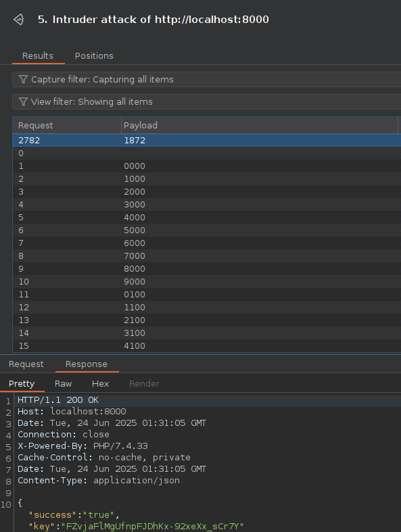Open the Response message tab

(x=87, y=364)
